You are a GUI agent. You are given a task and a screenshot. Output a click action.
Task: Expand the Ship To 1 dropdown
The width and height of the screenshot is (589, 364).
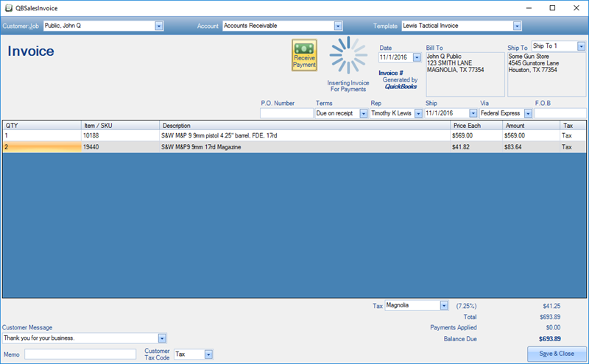pos(581,46)
